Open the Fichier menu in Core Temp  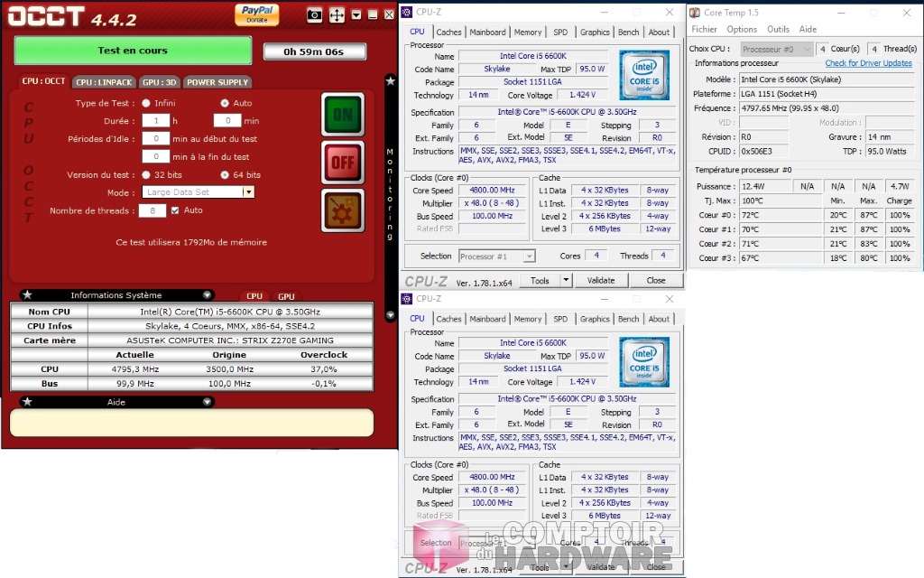(x=704, y=29)
